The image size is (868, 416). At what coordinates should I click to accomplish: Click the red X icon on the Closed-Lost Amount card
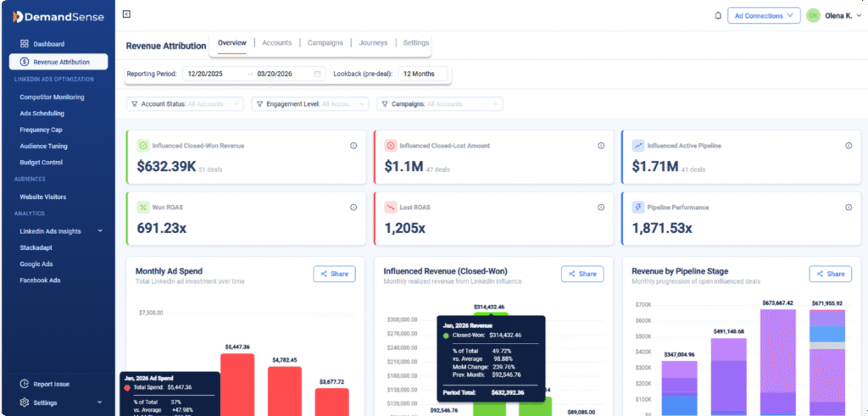click(390, 146)
